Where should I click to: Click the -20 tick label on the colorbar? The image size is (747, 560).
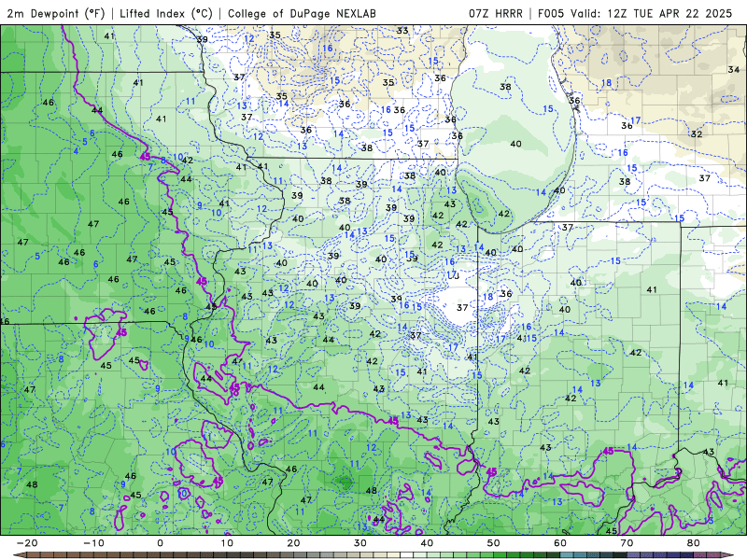(27, 543)
